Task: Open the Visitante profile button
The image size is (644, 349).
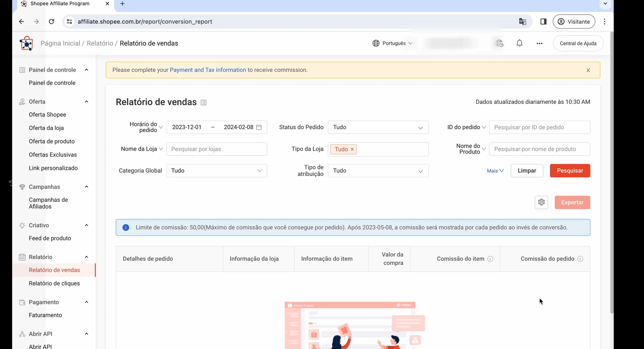Action: [x=574, y=22]
